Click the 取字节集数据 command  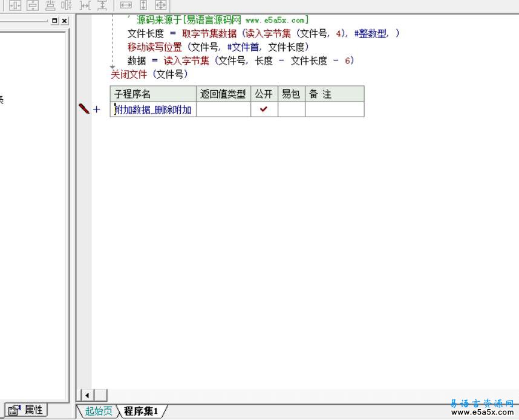click(x=209, y=33)
